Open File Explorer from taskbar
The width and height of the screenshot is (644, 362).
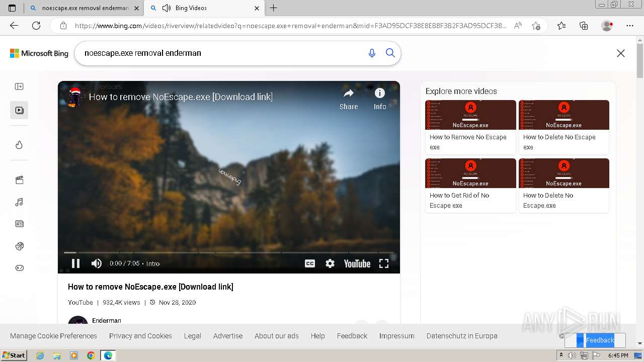57,355
